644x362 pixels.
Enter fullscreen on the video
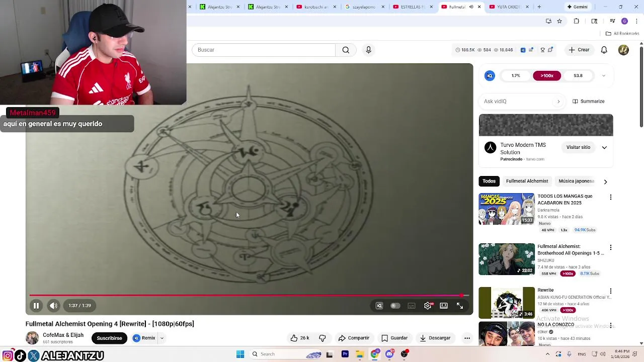460,306
